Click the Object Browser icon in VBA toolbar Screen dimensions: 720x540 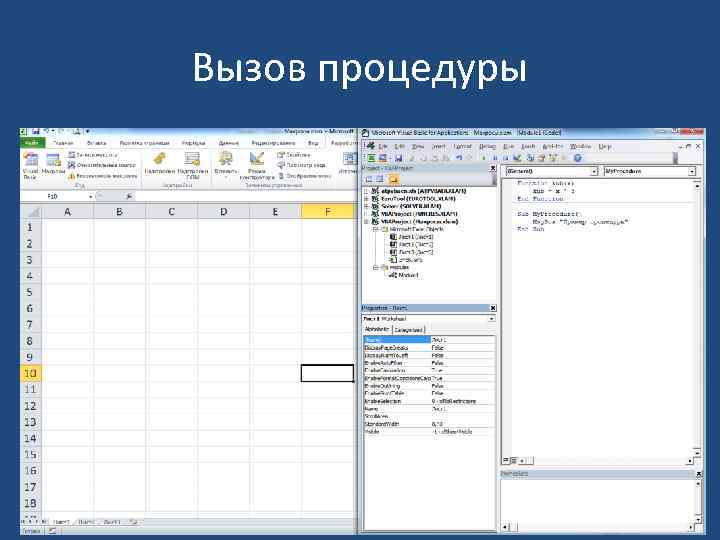[553, 158]
